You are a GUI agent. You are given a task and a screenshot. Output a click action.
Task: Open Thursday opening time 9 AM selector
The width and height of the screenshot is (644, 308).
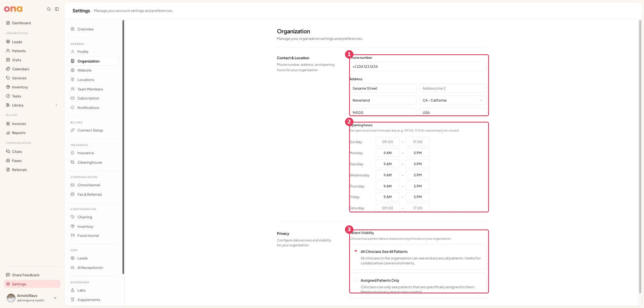coord(387,186)
